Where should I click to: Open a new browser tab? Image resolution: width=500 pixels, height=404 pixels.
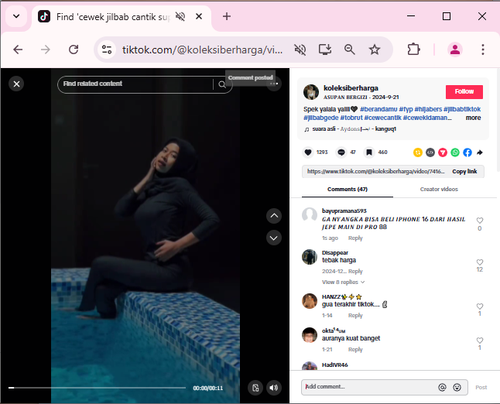(x=227, y=16)
